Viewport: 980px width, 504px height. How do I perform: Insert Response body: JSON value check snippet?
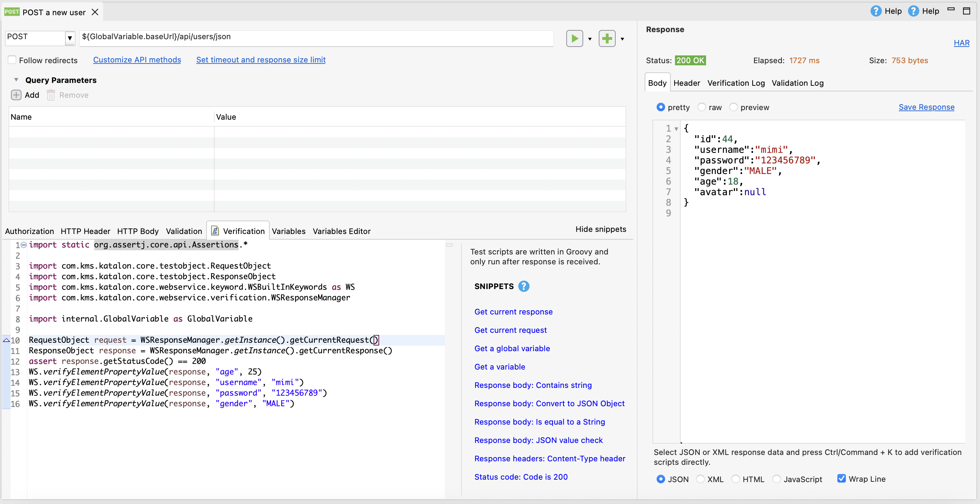click(538, 440)
